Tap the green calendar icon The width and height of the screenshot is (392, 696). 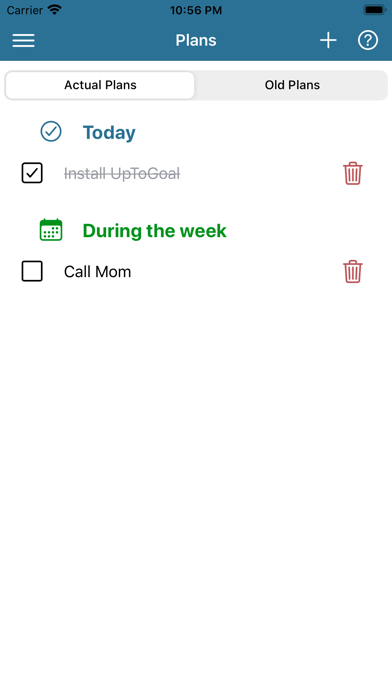pos(51,230)
